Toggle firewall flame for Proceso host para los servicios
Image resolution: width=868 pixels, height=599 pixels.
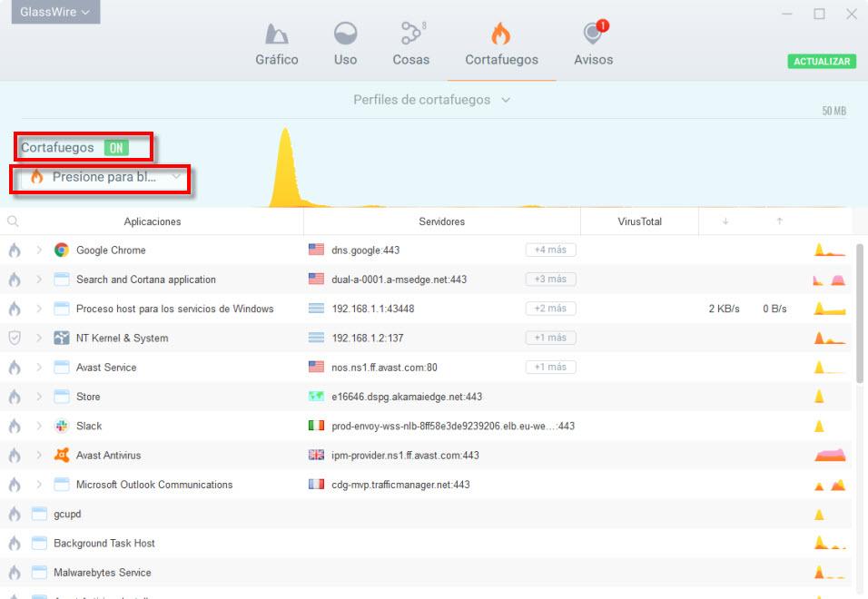(x=15, y=309)
